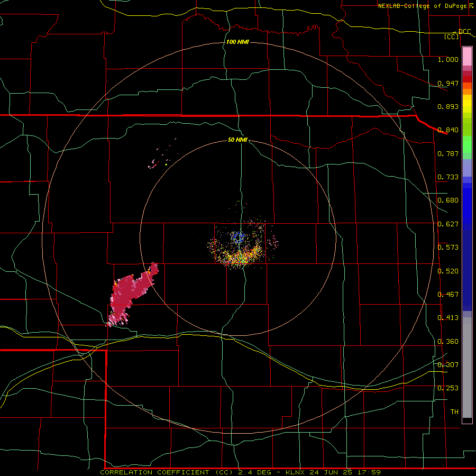
Task: Click the 0.467 scale label
Action: pyautogui.click(x=448, y=295)
